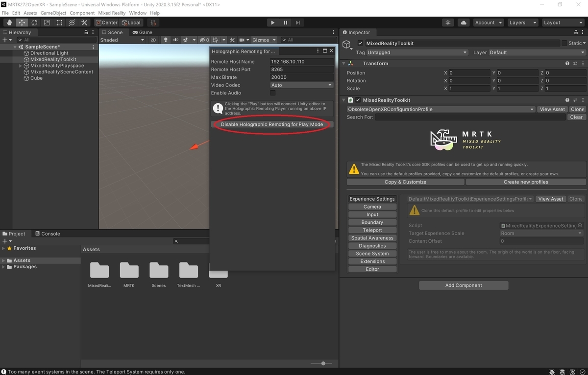Click Disable Holographic Remoting for Play Mode
588x375 pixels.
click(272, 124)
